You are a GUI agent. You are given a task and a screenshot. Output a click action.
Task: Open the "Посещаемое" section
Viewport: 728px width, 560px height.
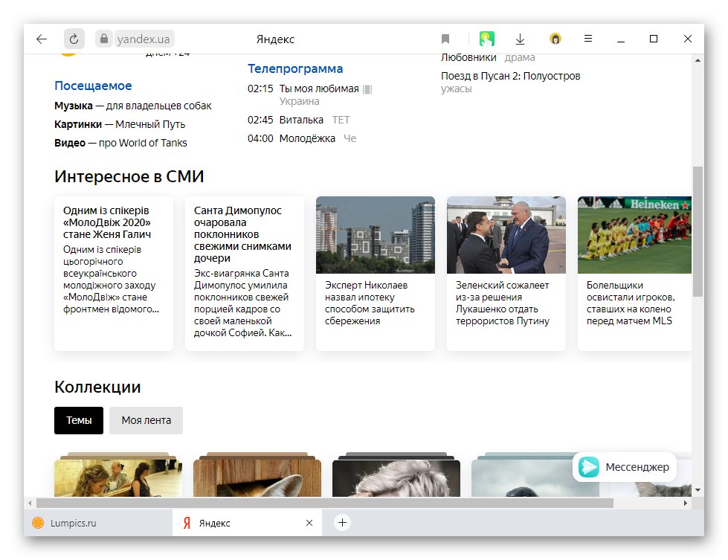tap(94, 85)
